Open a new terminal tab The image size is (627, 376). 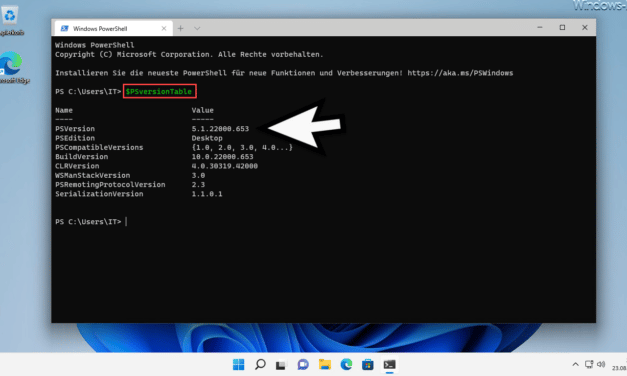pos(181,28)
